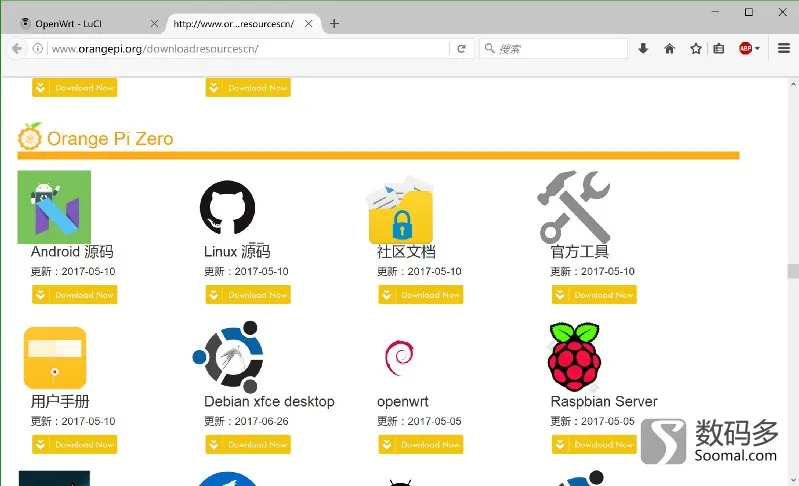Click the 社区文档 title text
Screen dimensions: 799x486
pyautogui.click(x=406, y=252)
